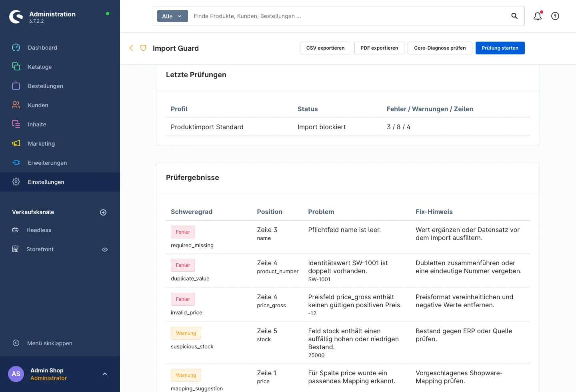576x392 pixels.
Task: Click the Kataloge sidebar icon
Action: 16,67
